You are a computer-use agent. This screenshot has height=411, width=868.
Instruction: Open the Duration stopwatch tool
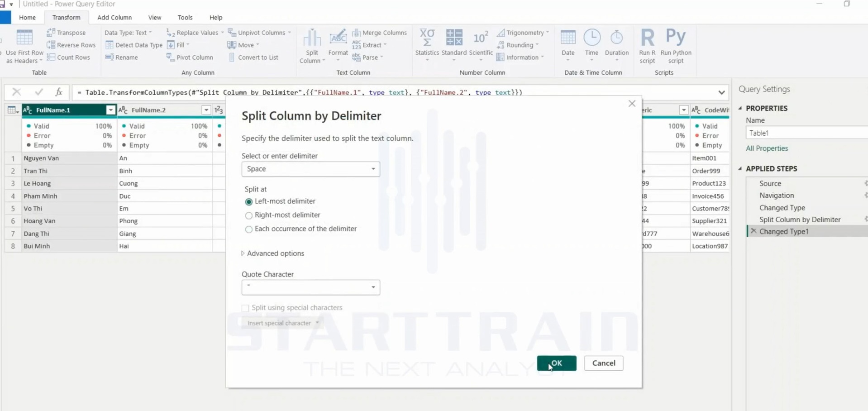click(616, 45)
